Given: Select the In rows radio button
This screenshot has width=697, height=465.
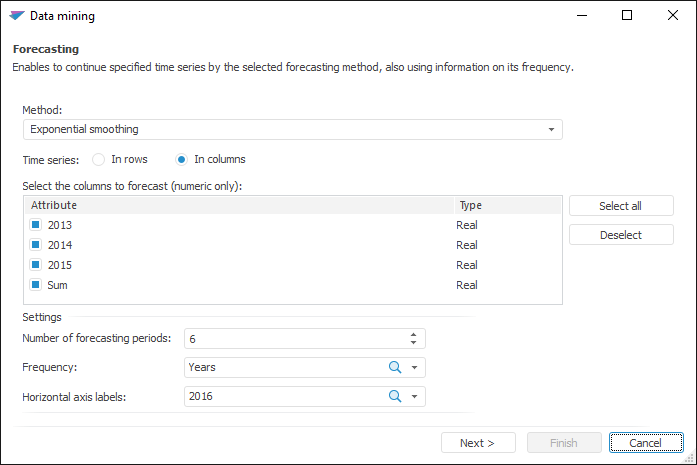Looking at the screenshot, I should 99,159.
